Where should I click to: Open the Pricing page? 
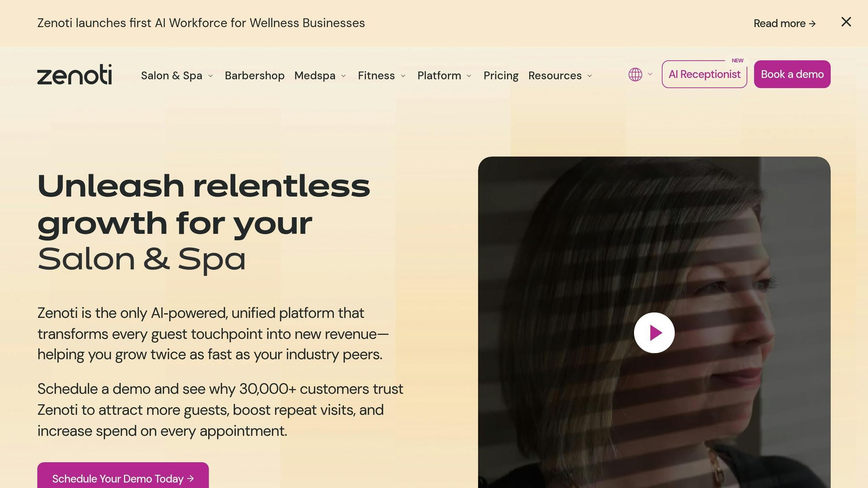click(501, 75)
